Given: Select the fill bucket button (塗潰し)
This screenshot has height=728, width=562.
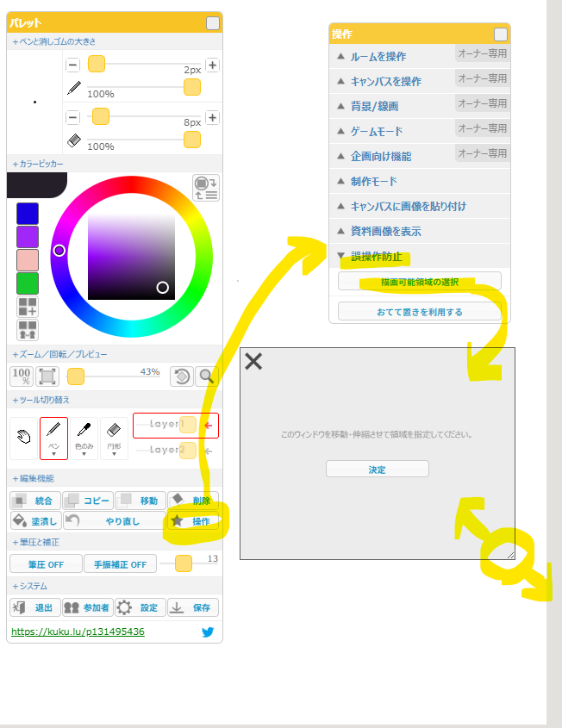Looking at the screenshot, I should (x=35, y=521).
